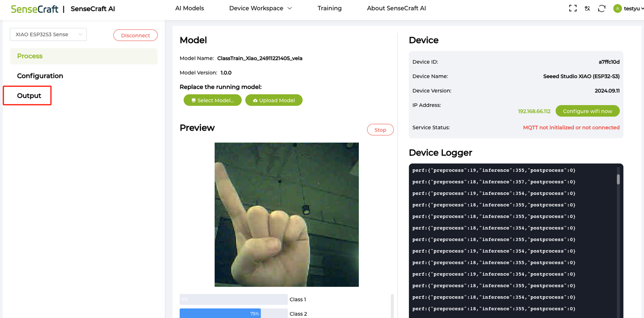Screen dimensions: 644x318
Task: Click the Class 1 label
Action: click(297, 299)
